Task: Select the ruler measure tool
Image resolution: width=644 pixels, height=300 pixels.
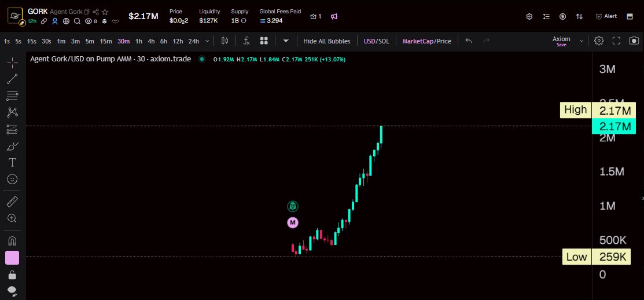Action: click(x=12, y=202)
